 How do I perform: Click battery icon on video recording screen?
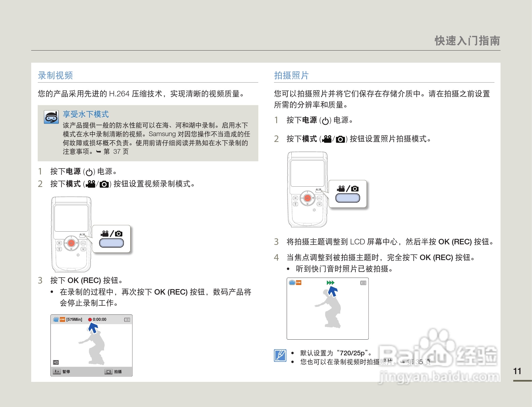[x=127, y=320]
